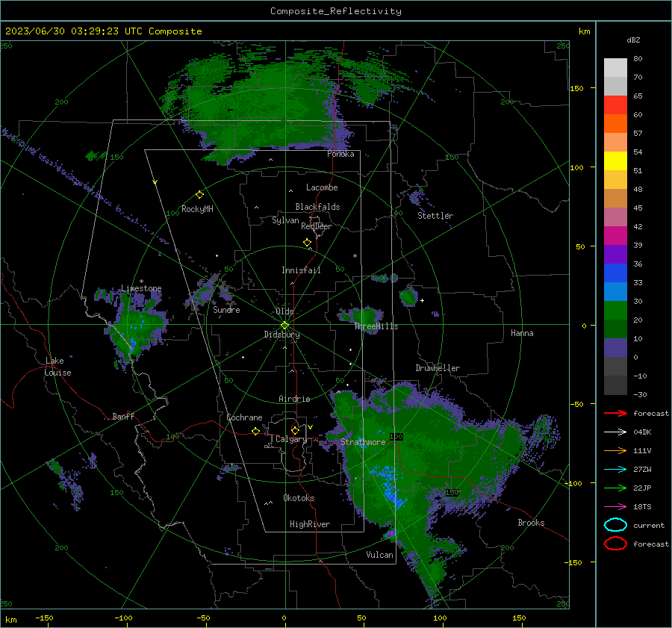Click the yellow diamond marker above Calgary
672x628 pixels.
point(295,430)
